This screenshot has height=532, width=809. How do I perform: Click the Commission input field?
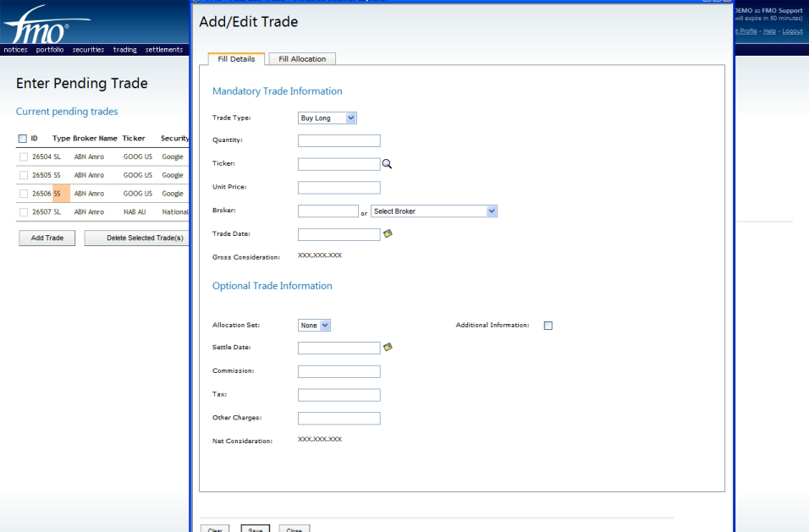pyautogui.click(x=338, y=371)
